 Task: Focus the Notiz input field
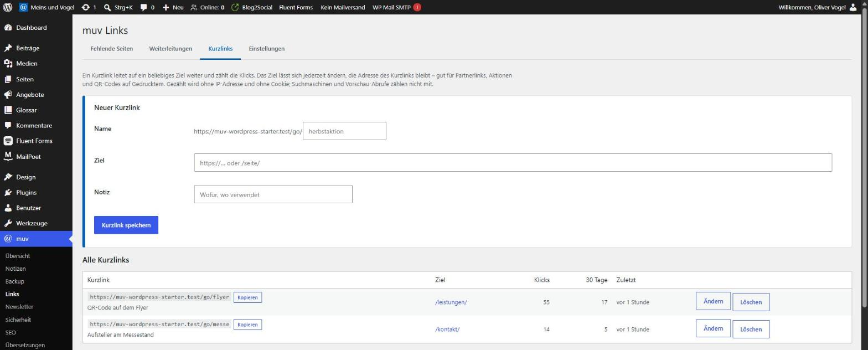273,194
